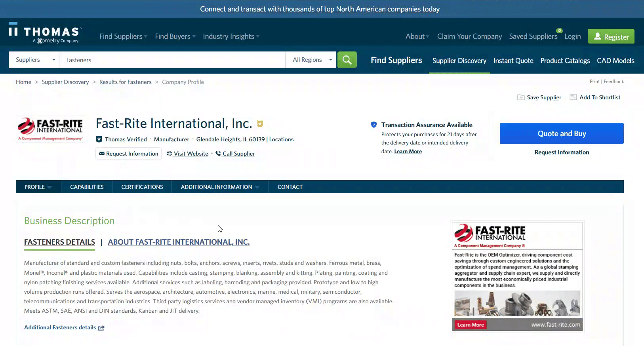Open the All Regions dropdown
Image resolution: width=644 pixels, height=346 pixels.
pos(311,60)
